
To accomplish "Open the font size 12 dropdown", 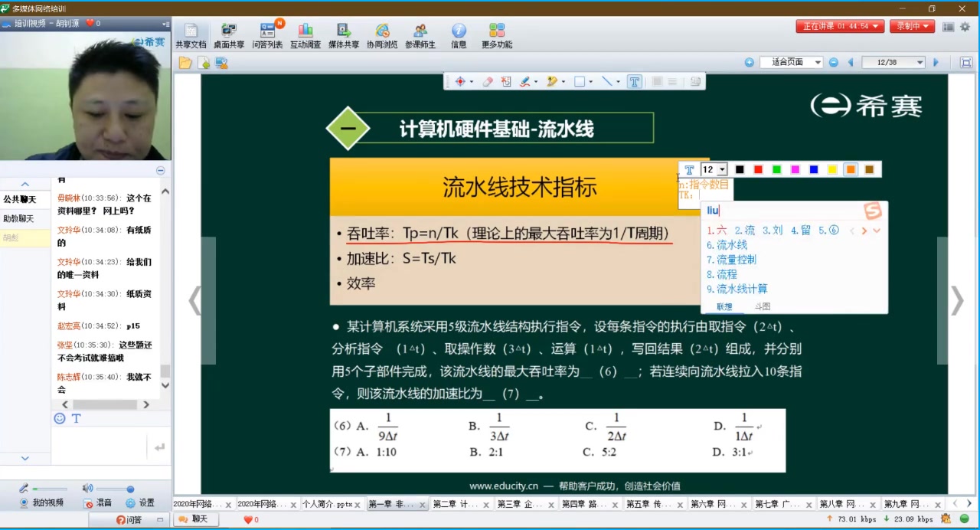I will (x=720, y=169).
